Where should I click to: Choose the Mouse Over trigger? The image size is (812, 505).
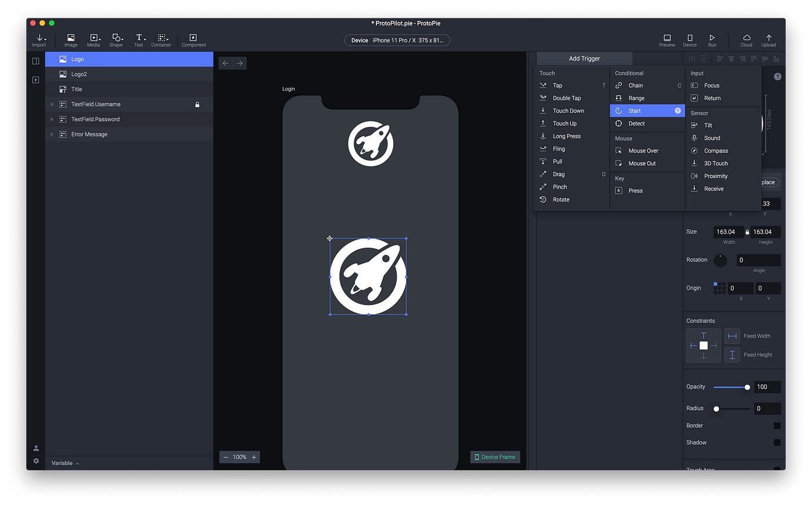[x=647, y=151]
